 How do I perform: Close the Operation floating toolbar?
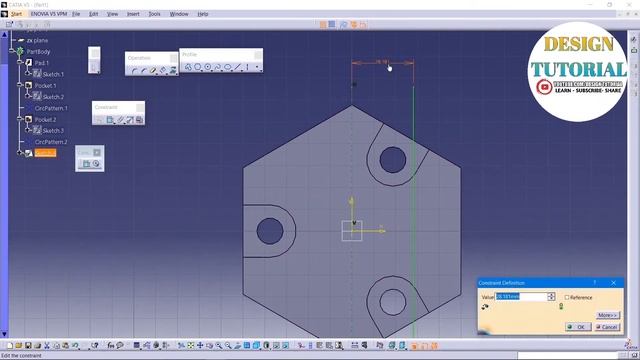(173, 58)
